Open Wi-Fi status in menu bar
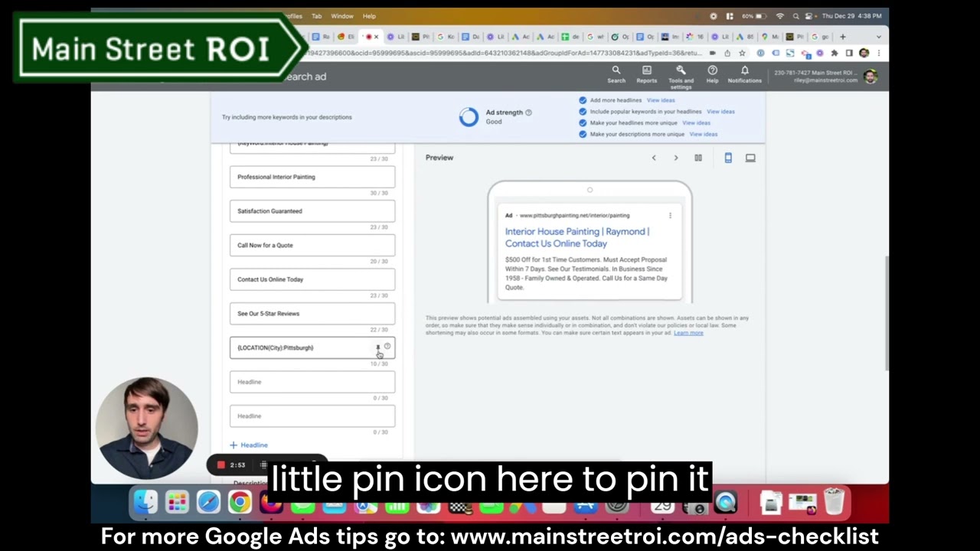This screenshot has height=551, width=980. click(780, 16)
